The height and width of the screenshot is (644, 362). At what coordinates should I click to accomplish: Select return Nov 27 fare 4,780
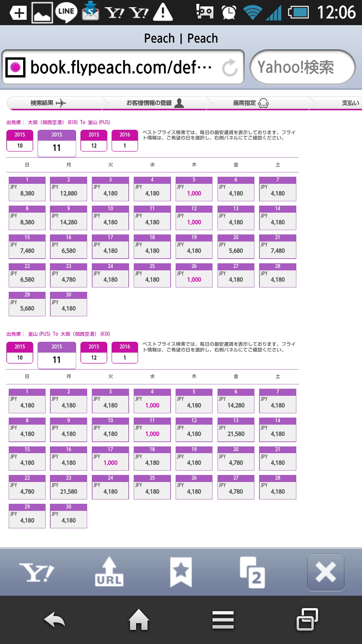click(236, 487)
